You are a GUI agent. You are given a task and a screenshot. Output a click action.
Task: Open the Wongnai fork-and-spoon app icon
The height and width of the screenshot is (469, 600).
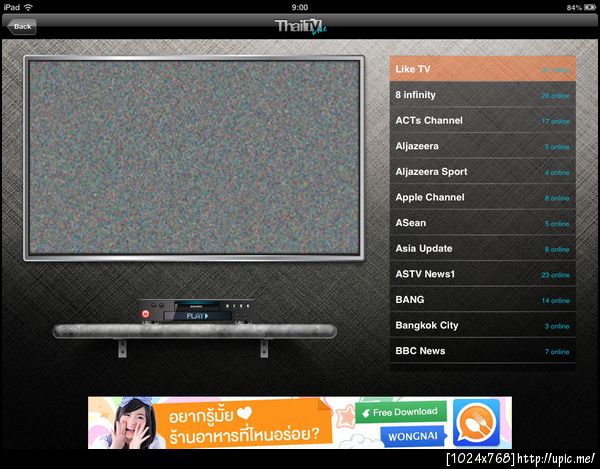coord(476,423)
